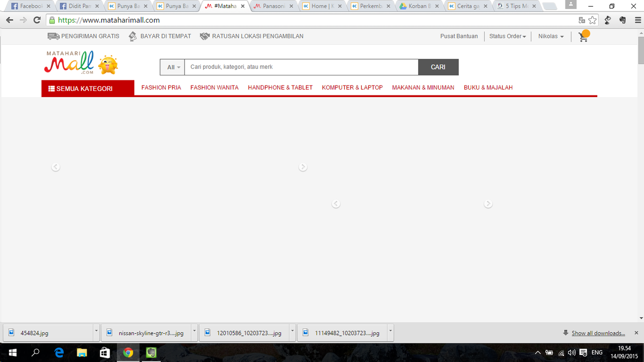Screen dimensions: 644x362
Task: Switch to the Korban B tab
Action: pyautogui.click(x=418, y=7)
